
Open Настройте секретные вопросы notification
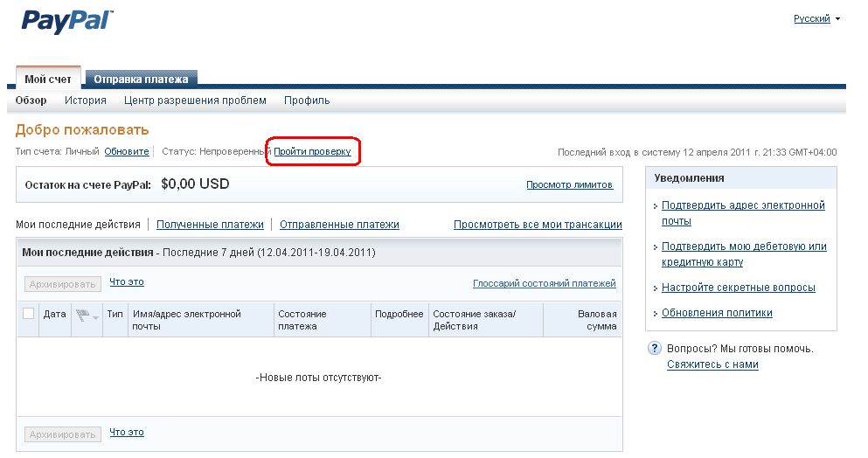pos(739,288)
